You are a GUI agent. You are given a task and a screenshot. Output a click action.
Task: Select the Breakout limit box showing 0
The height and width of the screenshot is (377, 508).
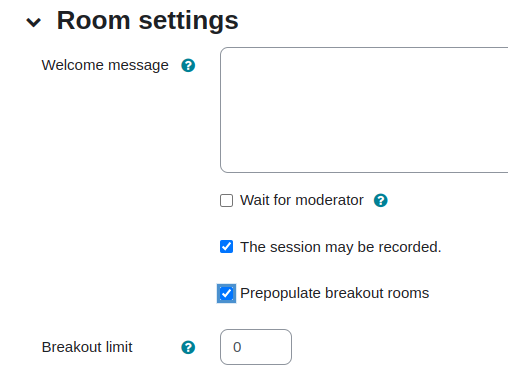[256, 347]
